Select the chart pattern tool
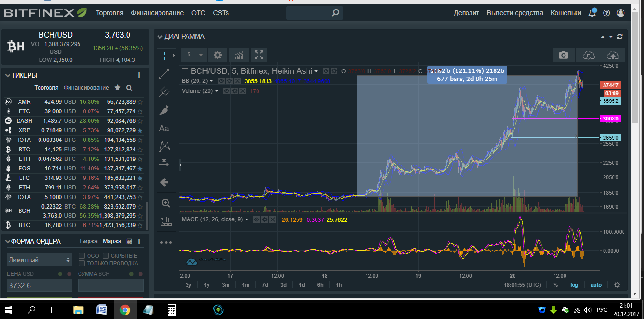 (x=164, y=146)
